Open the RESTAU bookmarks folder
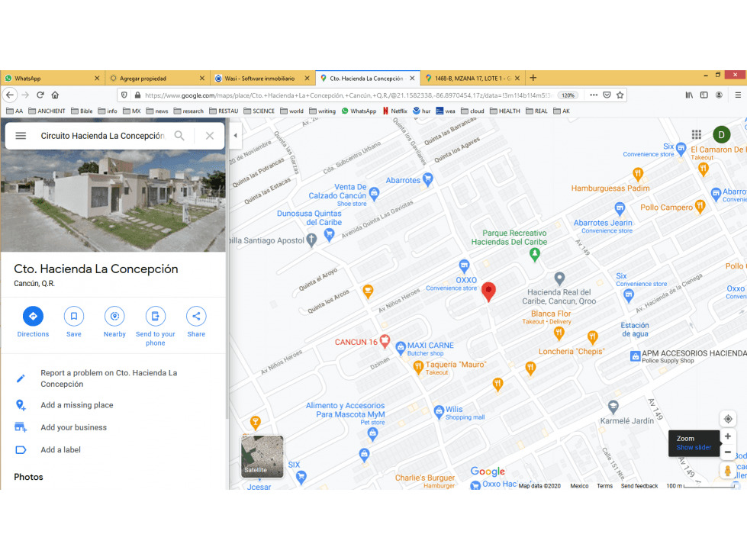The height and width of the screenshot is (560, 747). tap(224, 111)
